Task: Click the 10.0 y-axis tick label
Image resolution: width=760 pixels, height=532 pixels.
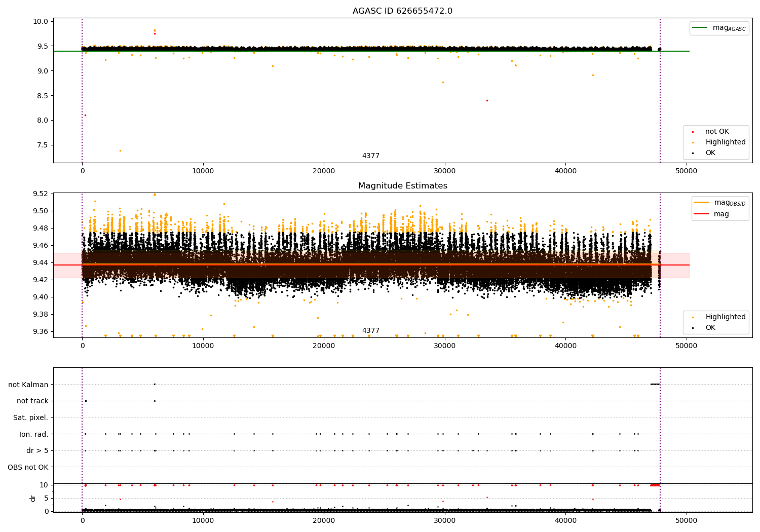Action: tap(41, 21)
